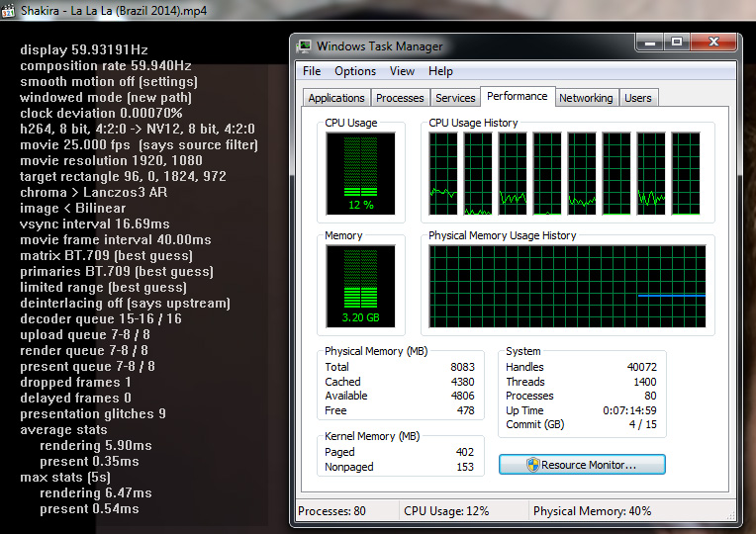Switch to the Processes tab
The height and width of the screenshot is (534, 756).
pyautogui.click(x=400, y=98)
